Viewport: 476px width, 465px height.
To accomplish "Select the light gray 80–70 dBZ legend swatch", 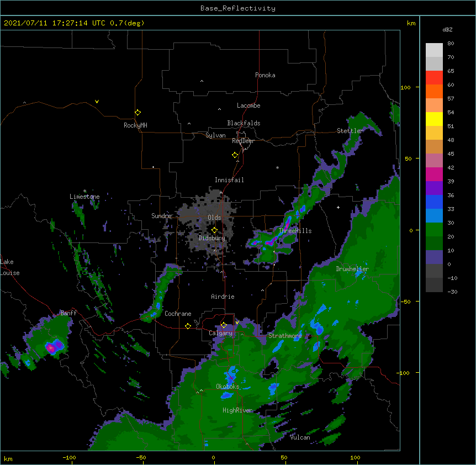I will [x=434, y=50].
